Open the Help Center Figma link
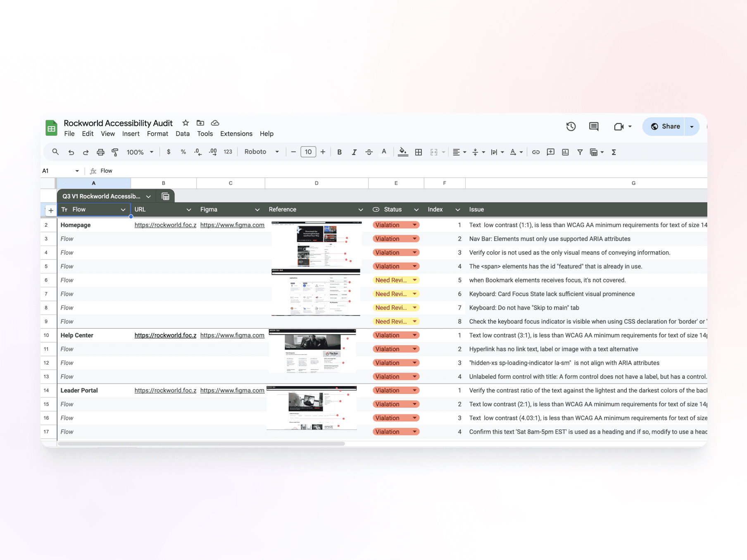 point(232,335)
